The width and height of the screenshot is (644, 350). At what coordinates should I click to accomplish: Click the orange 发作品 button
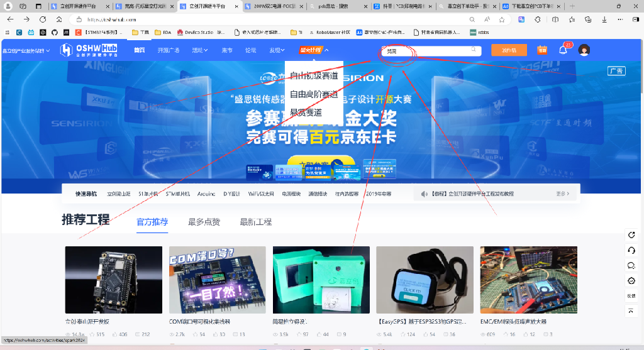pyautogui.click(x=509, y=50)
